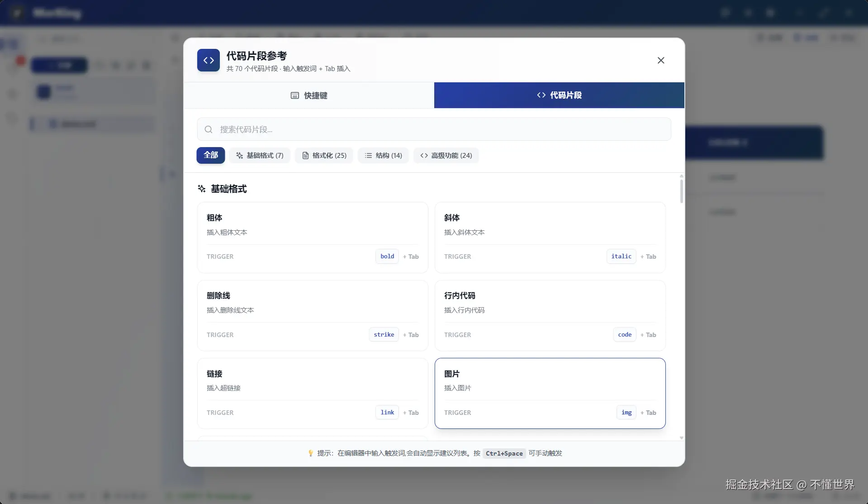Click the keyboard icon on 快捷键 tab
868x504 pixels.
coord(294,95)
